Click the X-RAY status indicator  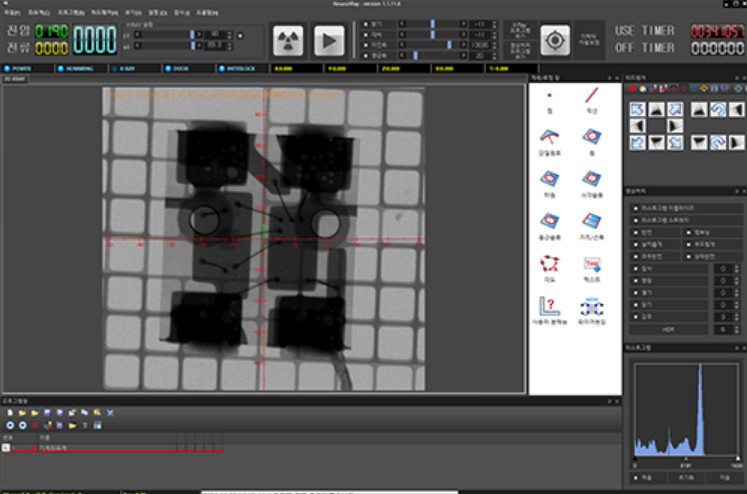125,69
